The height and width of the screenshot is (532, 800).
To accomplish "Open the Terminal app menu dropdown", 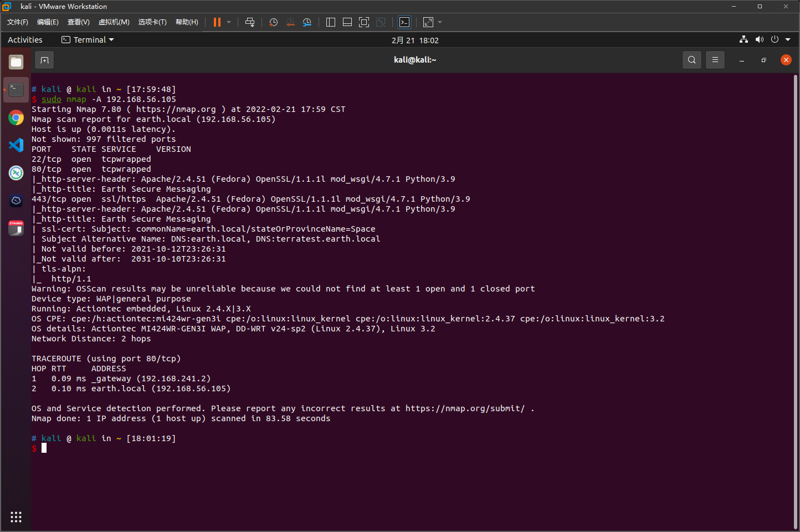I will pos(88,40).
